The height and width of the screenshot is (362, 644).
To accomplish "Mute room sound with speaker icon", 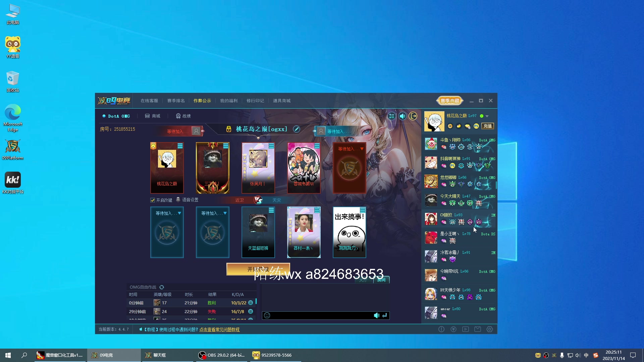I will tap(402, 116).
